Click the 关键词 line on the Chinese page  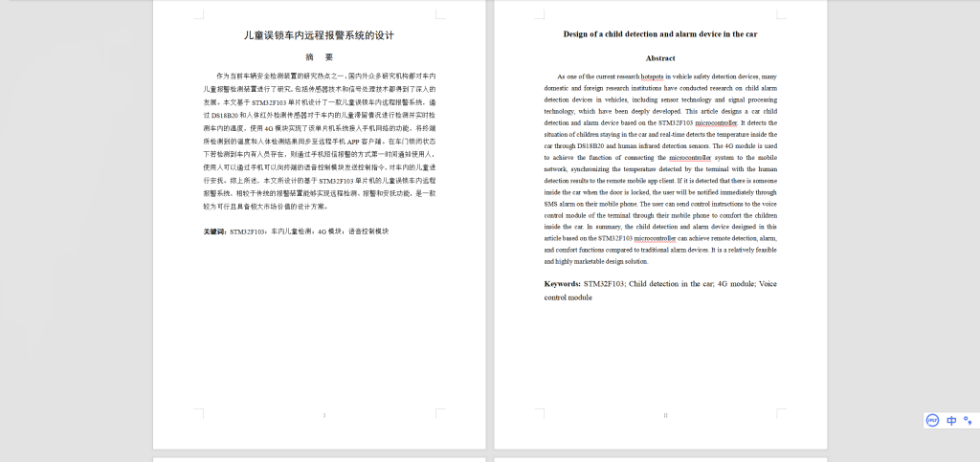coord(297,231)
